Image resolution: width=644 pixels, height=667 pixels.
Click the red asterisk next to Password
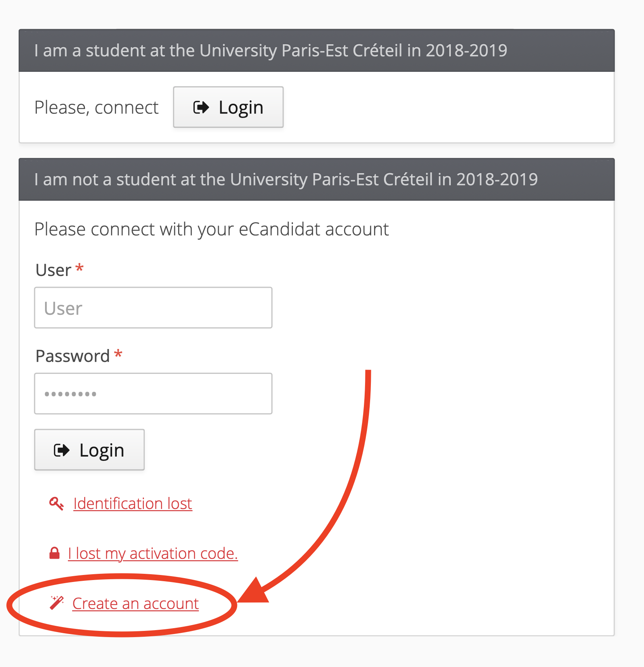click(x=118, y=354)
